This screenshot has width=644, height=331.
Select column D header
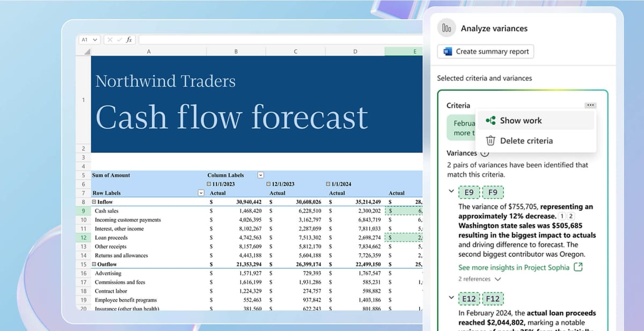355,52
